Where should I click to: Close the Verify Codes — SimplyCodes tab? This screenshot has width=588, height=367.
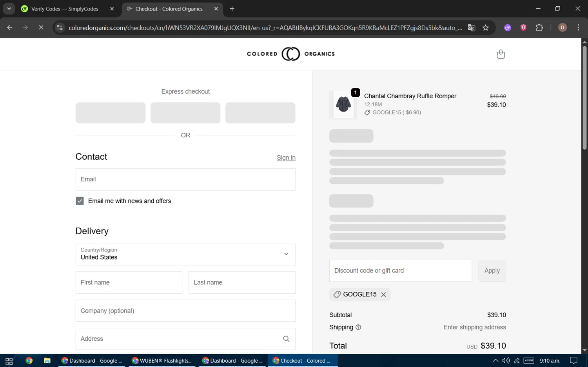tap(112, 9)
